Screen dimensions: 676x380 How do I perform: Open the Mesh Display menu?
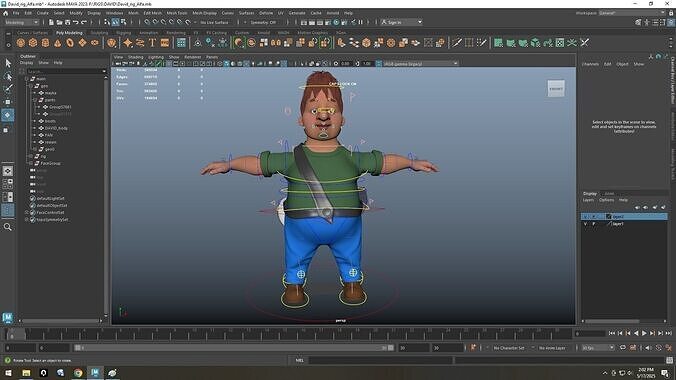(x=204, y=13)
